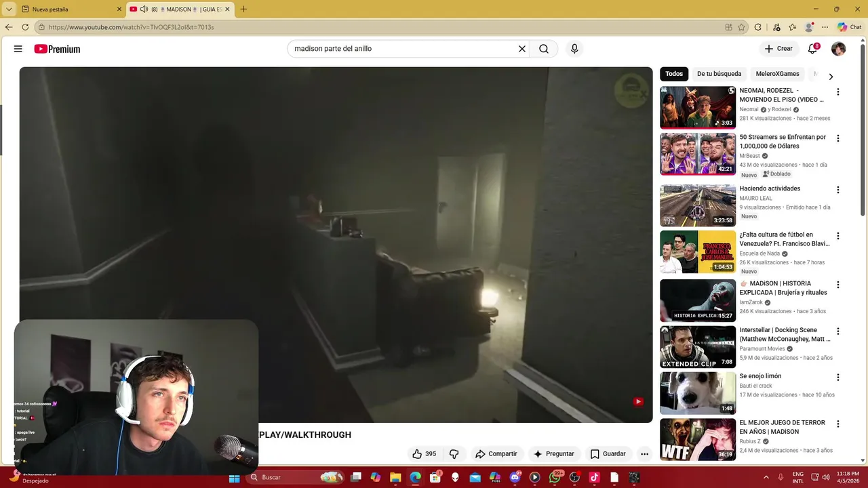The image size is (868, 488).
Task: Open options for Haciendo actividades video
Action: (837, 190)
